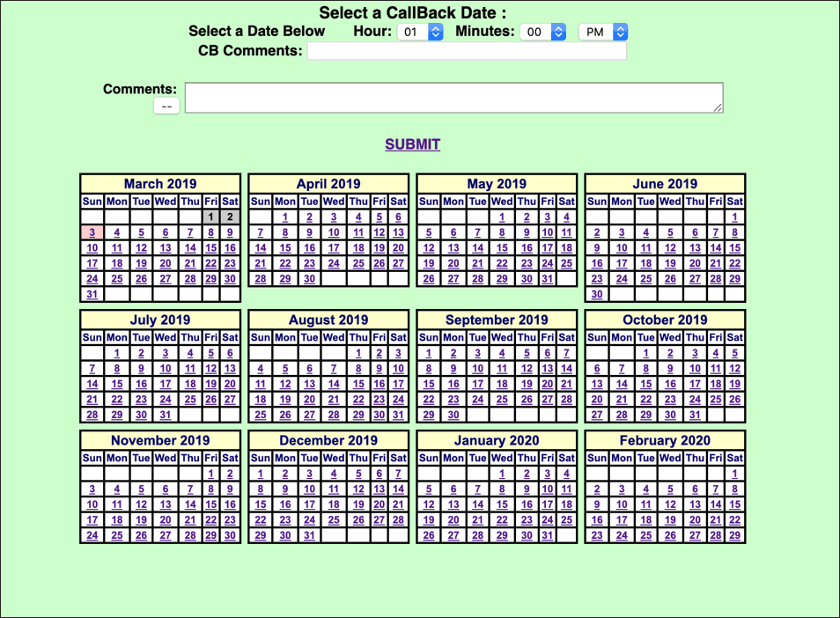Choose October 31 in October 2019 calendar
The width and height of the screenshot is (840, 618).
pyautogui.click(x=695, y=416)
